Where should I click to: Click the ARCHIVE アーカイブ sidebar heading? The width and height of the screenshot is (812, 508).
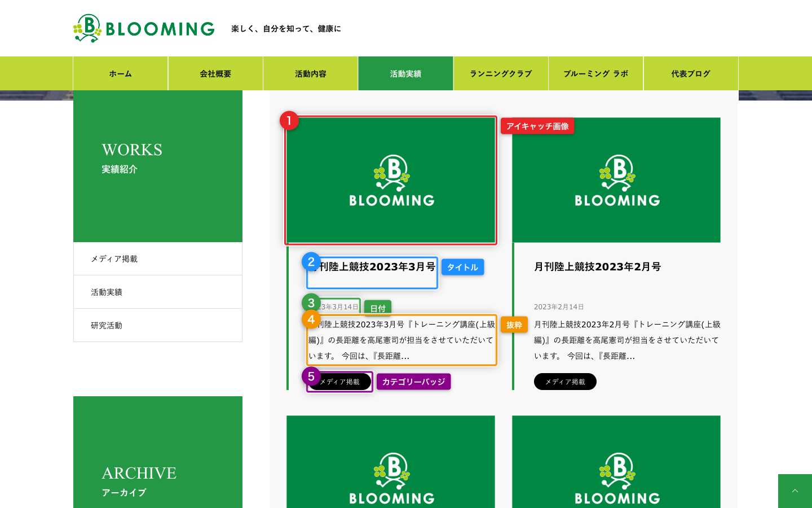point(139,481)
